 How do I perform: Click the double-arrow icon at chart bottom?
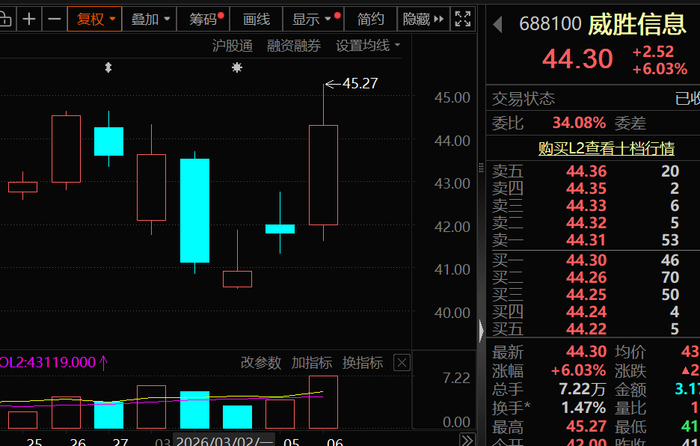pos(467,440)
